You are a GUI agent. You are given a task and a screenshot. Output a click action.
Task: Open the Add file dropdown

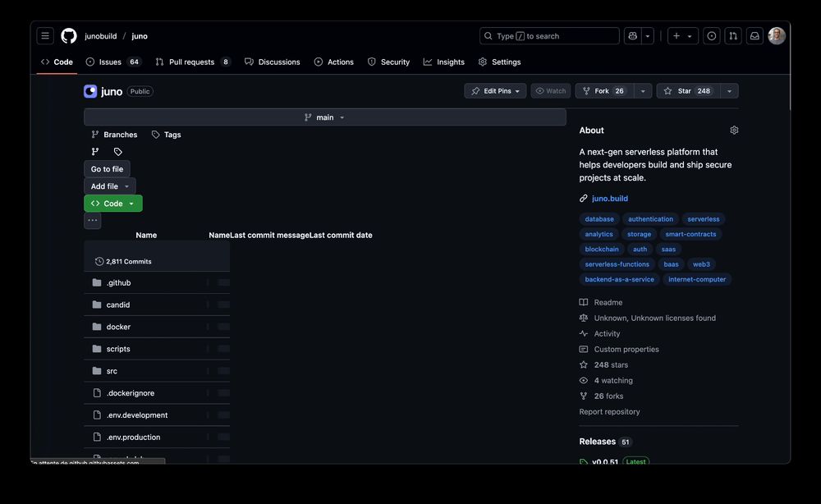[110, 186]
